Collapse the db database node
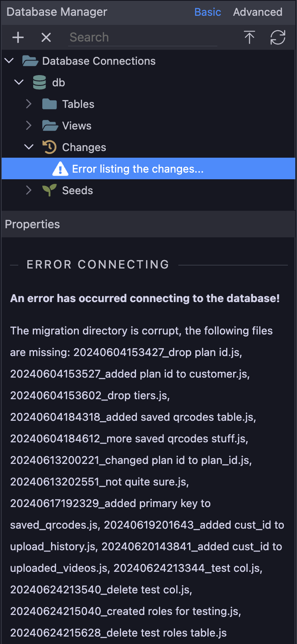Viewport: 297px width, 644px height. pos(19,82)
